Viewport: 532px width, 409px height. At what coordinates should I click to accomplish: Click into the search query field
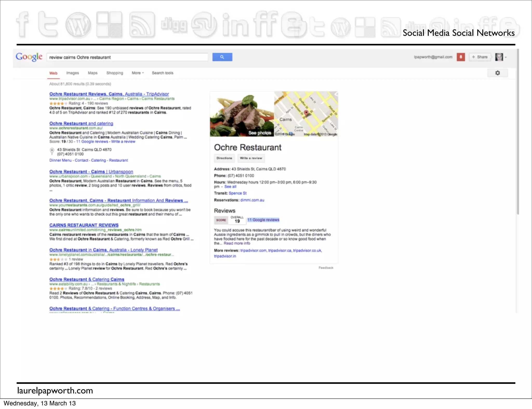point(127,57)
